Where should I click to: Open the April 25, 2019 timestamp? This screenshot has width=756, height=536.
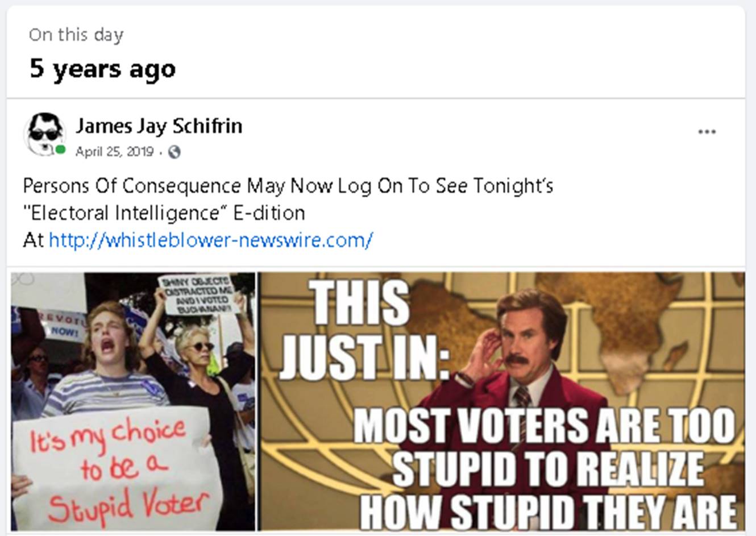pos(114,152)
